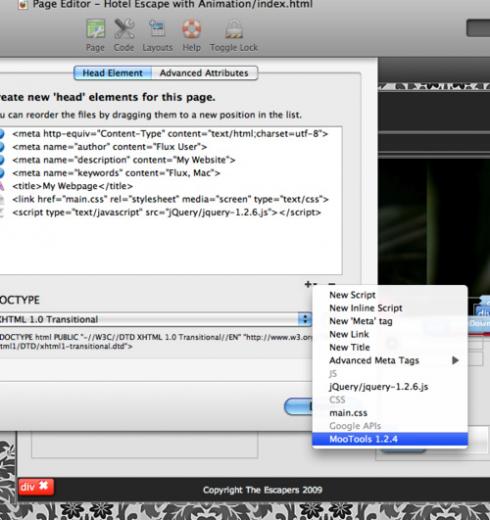Open the Code tools icon

(x=124, y=35)
